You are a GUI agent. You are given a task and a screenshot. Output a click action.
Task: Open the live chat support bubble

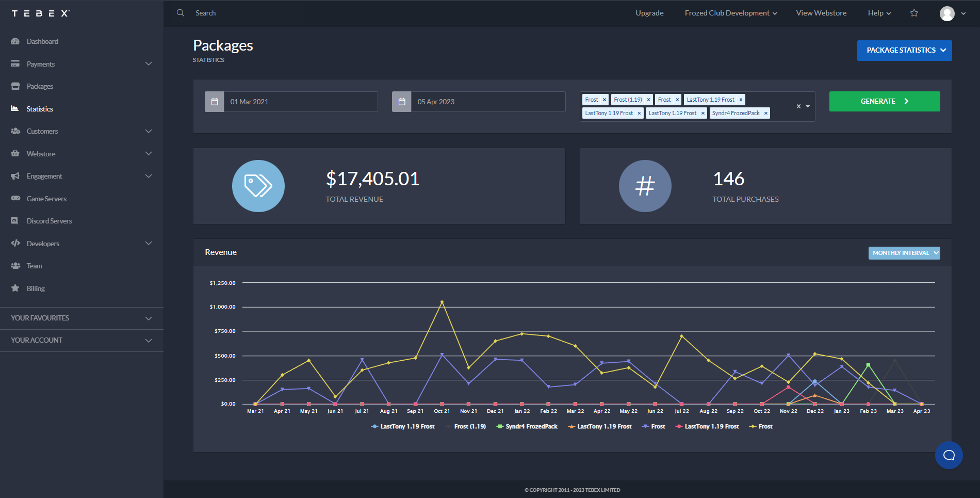(949, 455)
